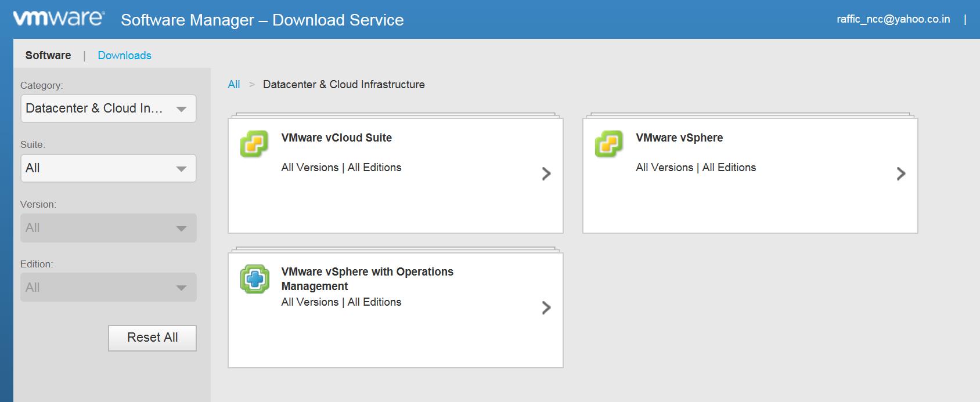Select the VMware vSphere title
980x402 pixels.
679,137
